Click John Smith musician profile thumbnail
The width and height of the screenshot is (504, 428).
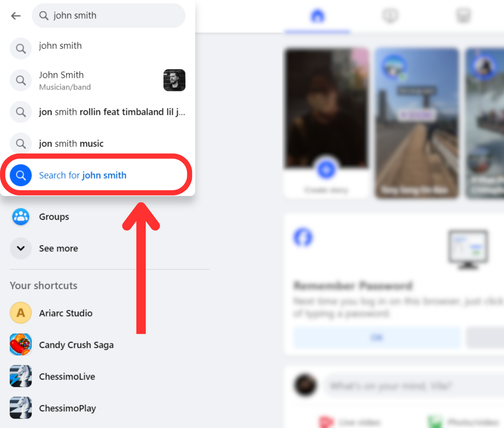[174, 80]
